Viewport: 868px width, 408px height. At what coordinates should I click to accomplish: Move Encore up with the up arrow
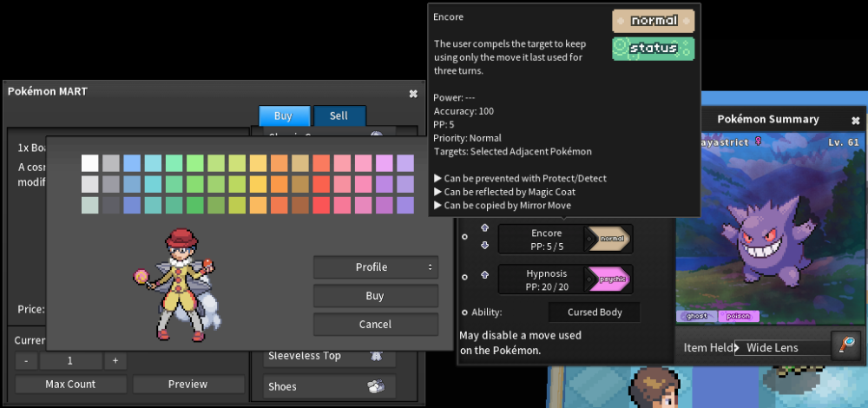pyautogui.click(x=485, y=227)
